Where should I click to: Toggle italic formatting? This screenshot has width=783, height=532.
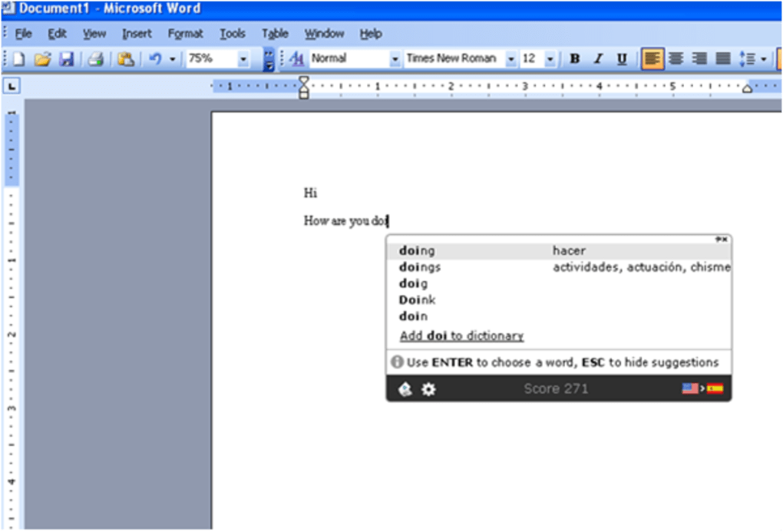tap(598, 59)
